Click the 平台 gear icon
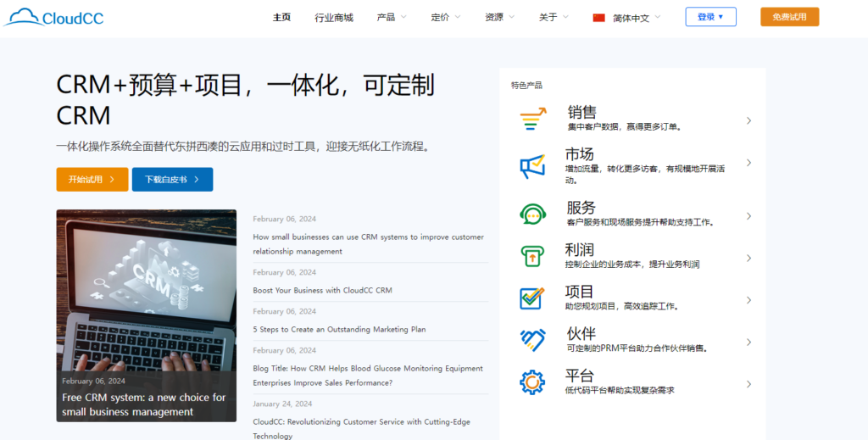This screenshot has height=440, width=868. tap(532, 382)
